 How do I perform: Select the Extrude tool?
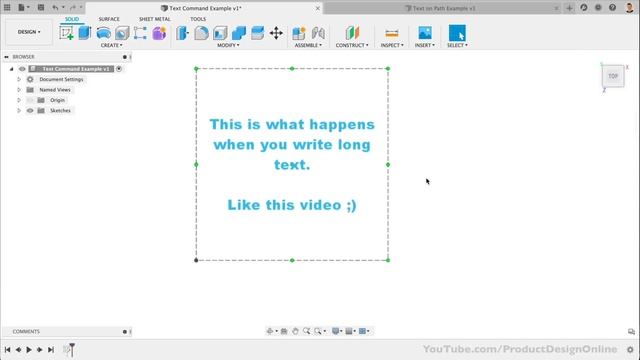84,33
